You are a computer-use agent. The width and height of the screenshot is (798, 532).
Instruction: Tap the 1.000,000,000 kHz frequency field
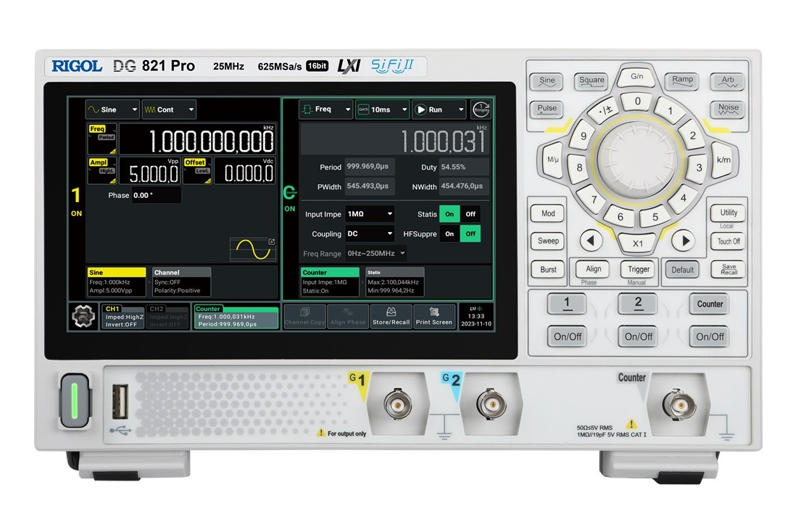197,139
